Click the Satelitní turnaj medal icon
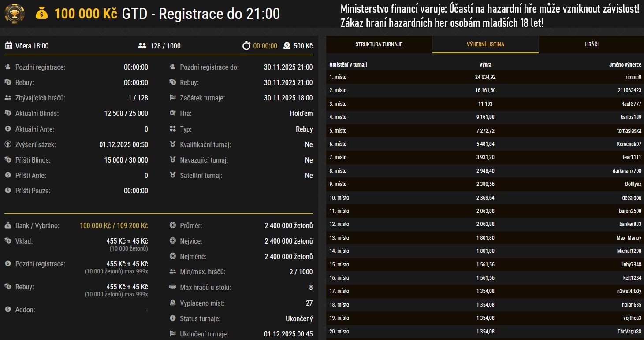The height and width of the screenshot is (340, 644). pos(173,175)
